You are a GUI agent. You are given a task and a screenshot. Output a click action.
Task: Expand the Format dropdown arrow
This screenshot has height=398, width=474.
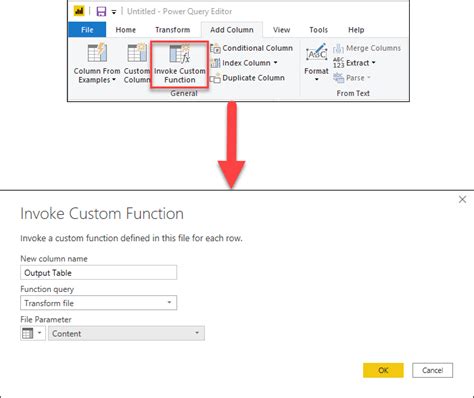click(x=316, y=79)
